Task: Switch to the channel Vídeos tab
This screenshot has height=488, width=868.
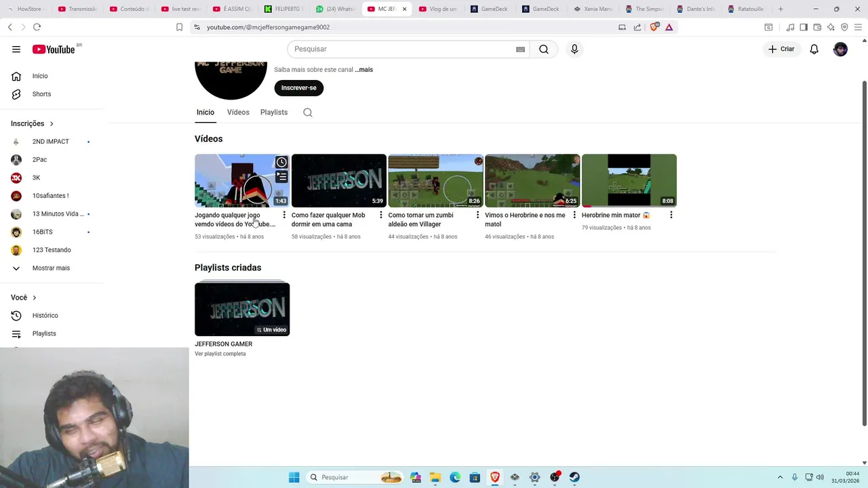Action: coord(238,113)
